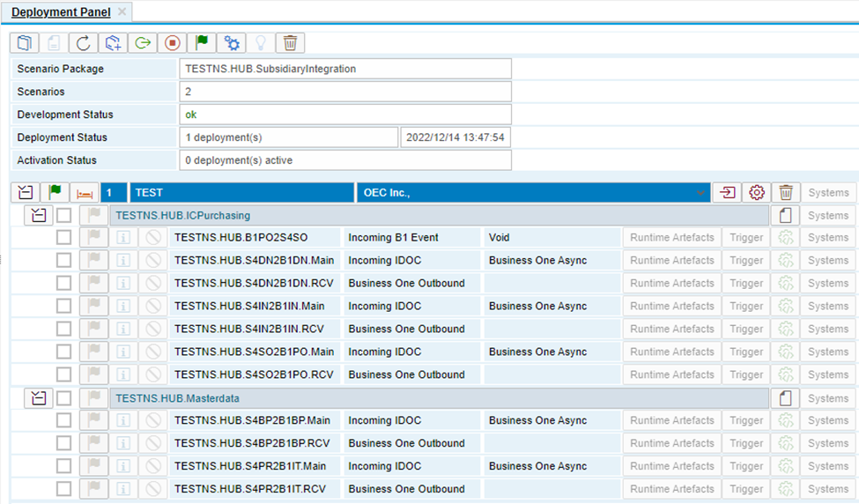859x504 pixels.
Task: Click the green arrow circle icon in the top toolbar
Action: pos(142,42)
